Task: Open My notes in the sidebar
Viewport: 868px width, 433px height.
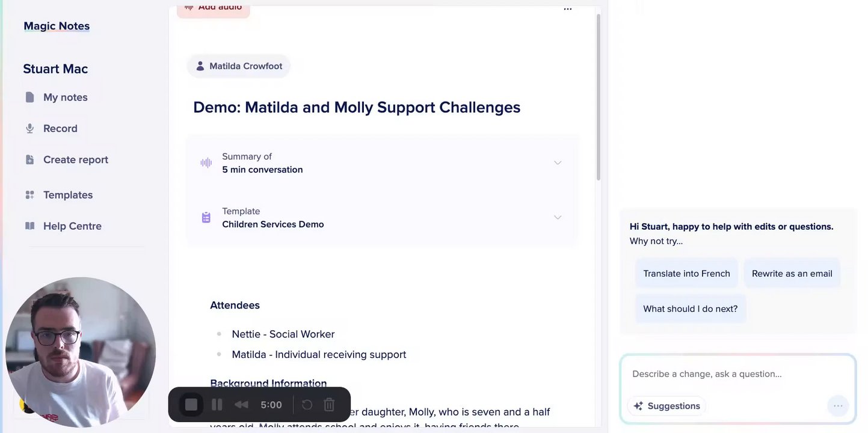Action: [x=66, y=97]
